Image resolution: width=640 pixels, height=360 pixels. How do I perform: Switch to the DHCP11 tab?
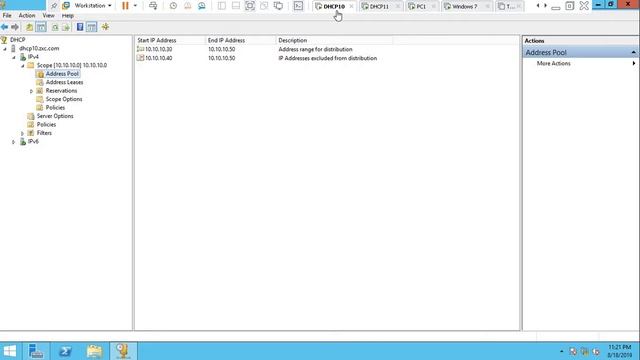[379, 7]
